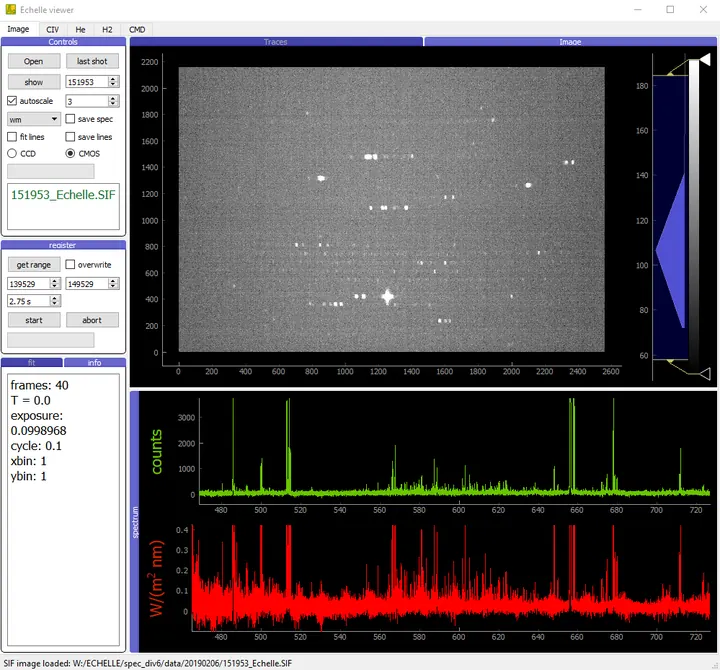This screenshot has width=720, height=670.
Task: Switch to the fit tab
Action: coord(32,363)
